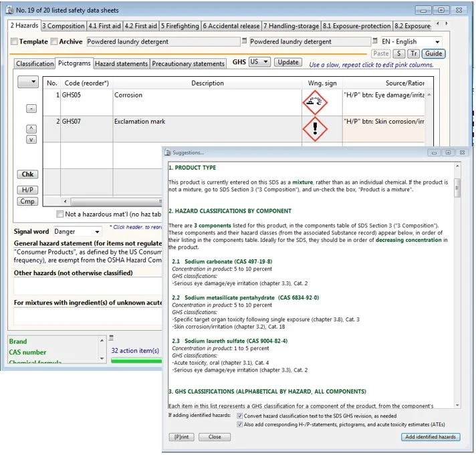Uncheck Also add corresponding H-/P-statements option

[240, 424]
